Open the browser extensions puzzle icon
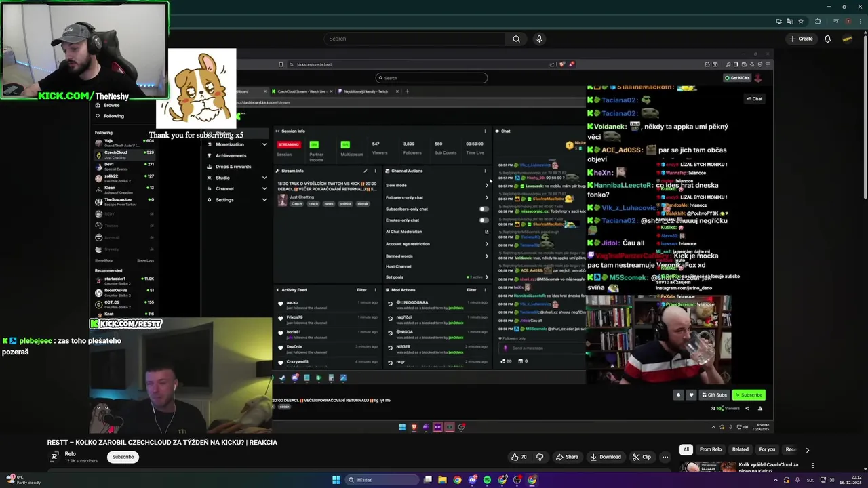The image size is (868, 488). click(818, 22)
